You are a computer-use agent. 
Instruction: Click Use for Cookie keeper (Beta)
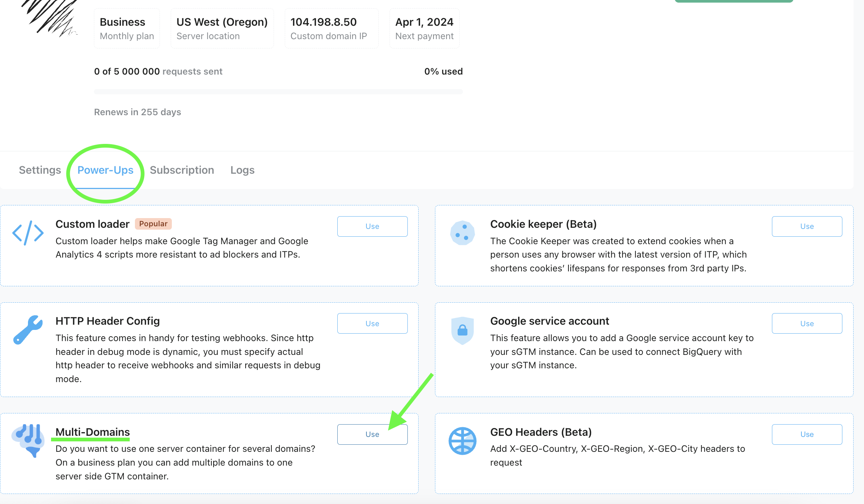point(807,226)
